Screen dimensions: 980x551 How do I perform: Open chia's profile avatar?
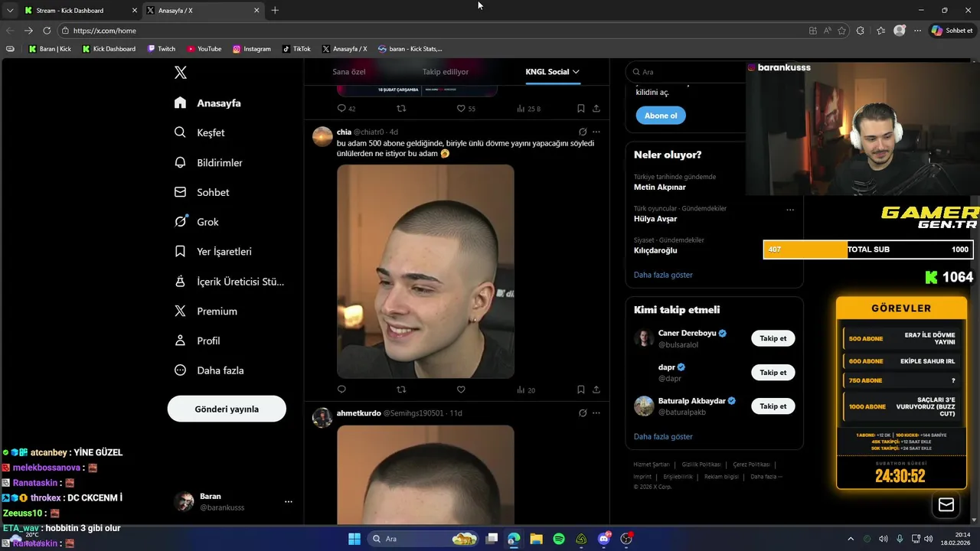(322, 137)
